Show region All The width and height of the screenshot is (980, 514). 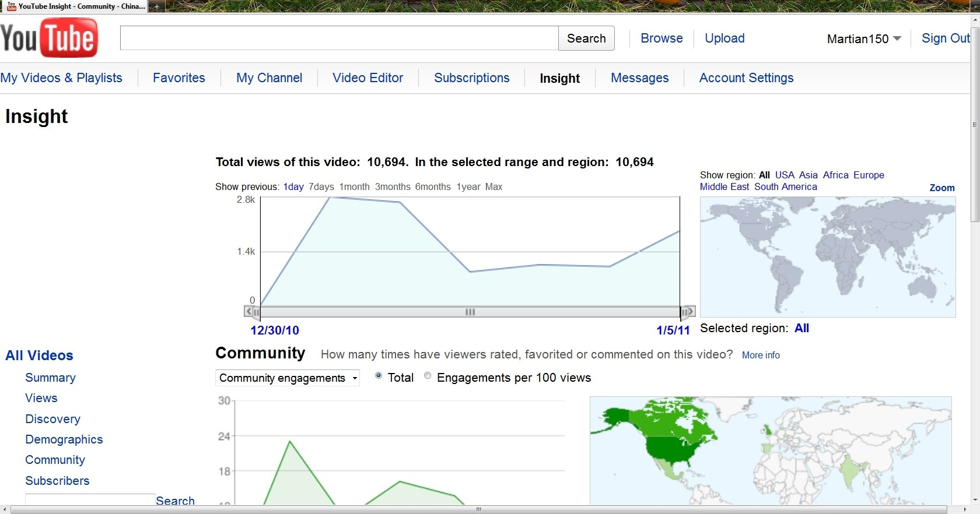tap(764, 175)
